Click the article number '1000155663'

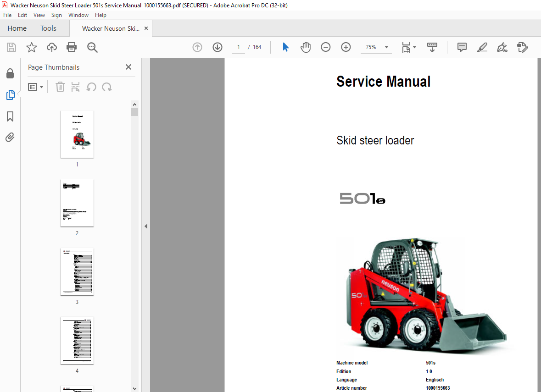(x=438, y=388)
